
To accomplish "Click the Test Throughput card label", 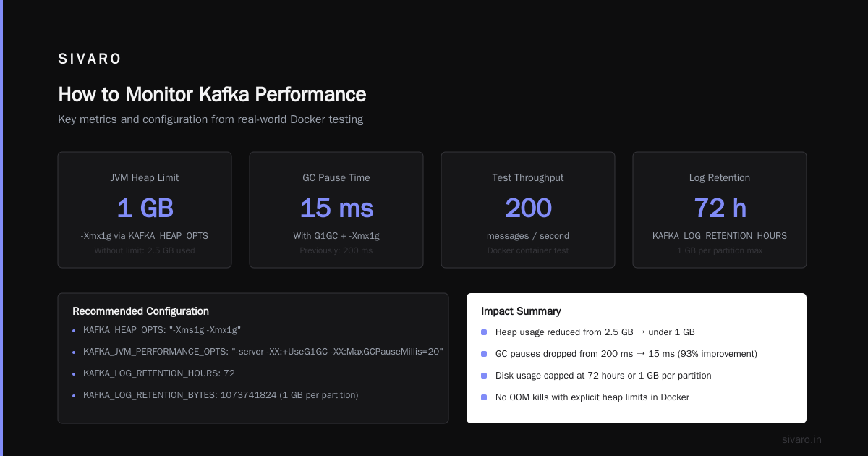I will click(528, 177).
